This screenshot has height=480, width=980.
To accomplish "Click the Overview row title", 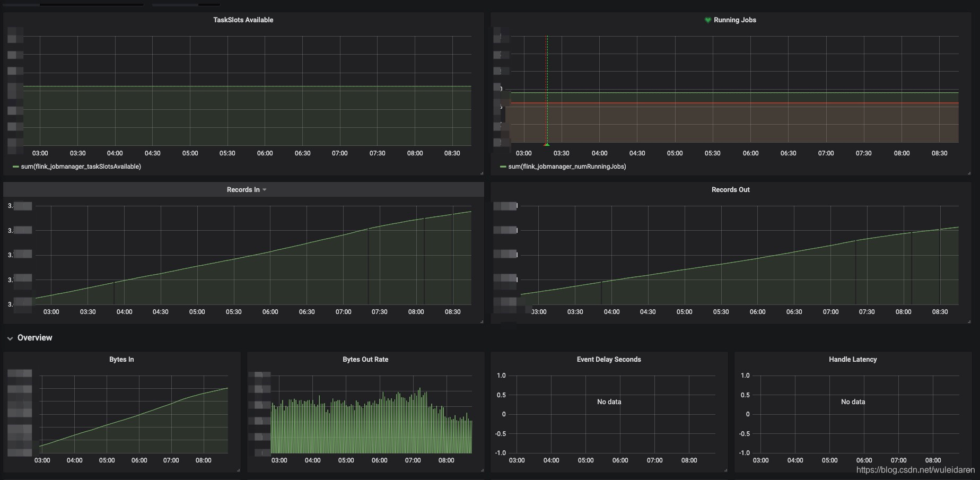I will coord(35,338).
